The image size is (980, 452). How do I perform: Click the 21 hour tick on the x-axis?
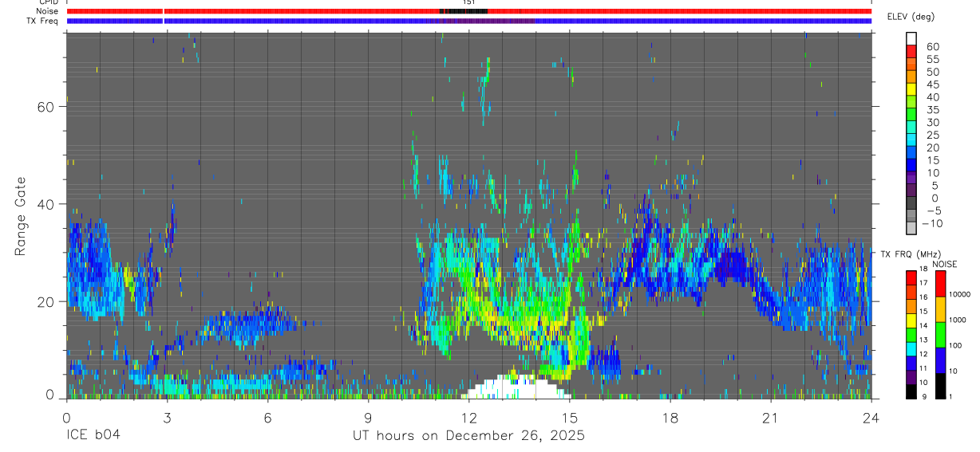(x=770, y=417)
